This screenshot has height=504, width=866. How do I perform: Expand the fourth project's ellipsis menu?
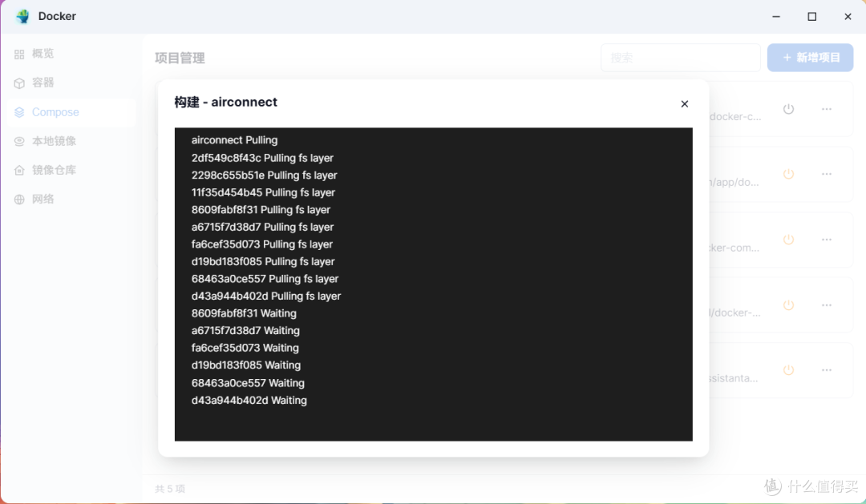coord(826,305)
